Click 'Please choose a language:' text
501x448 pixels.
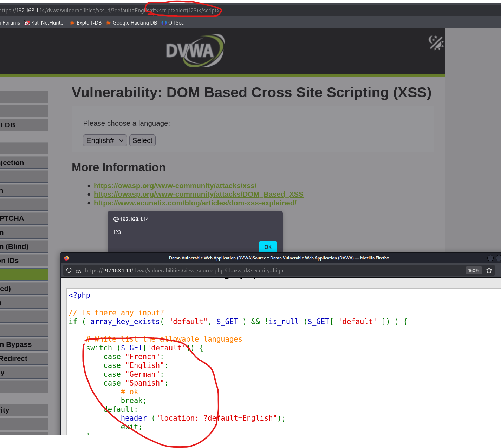[126, 123]
